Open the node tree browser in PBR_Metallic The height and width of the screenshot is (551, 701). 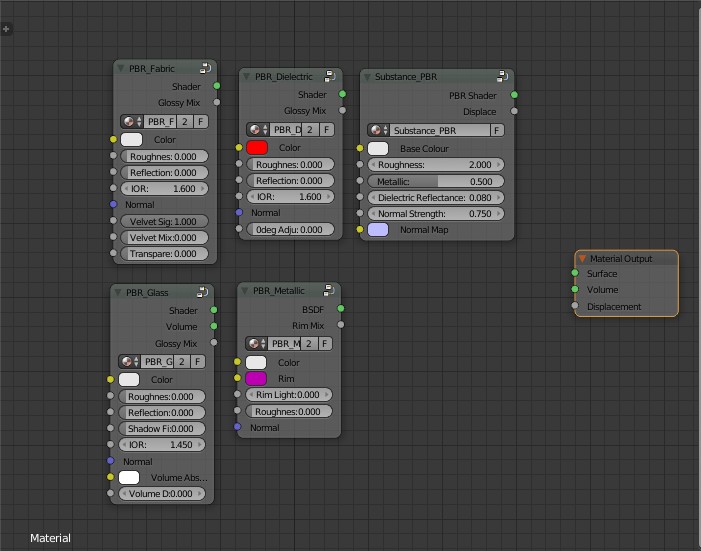[x=257, y=343]
